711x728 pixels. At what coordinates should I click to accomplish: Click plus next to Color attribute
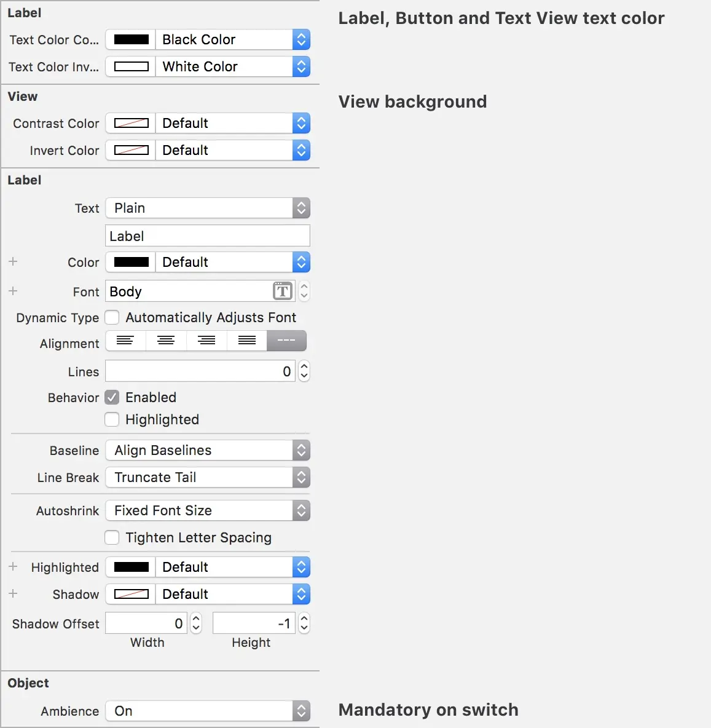pyautogui.click(x=13, y=261)
